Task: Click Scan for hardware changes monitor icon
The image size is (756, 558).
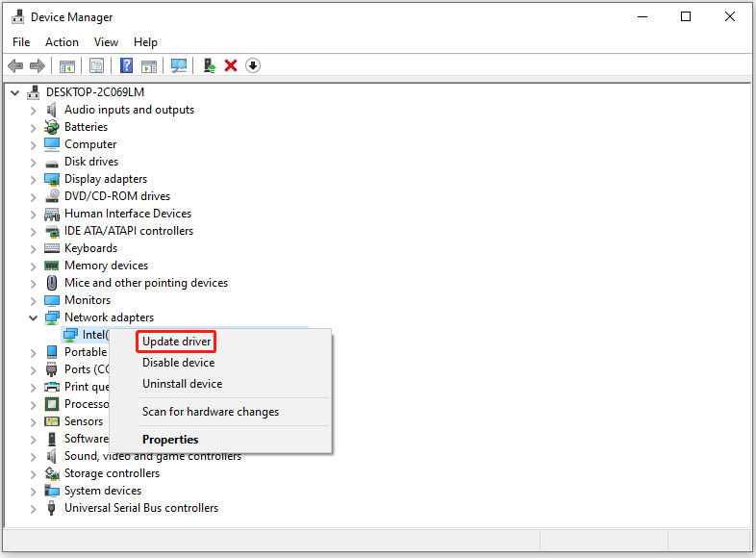Action: (x=179, y=65)
